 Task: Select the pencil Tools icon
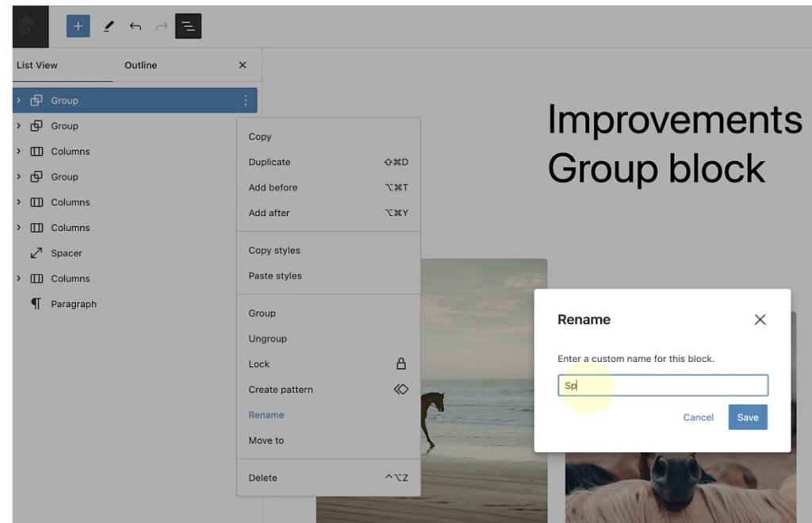(x=109, y=26)
